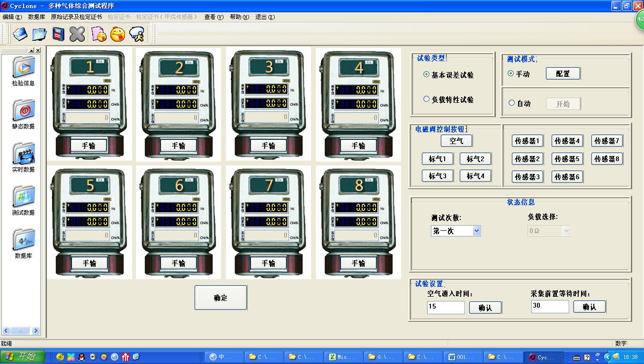This screenshot has height=364, width=644.
Task: Select the 基本误差试验 radio option
Action: 426,74
